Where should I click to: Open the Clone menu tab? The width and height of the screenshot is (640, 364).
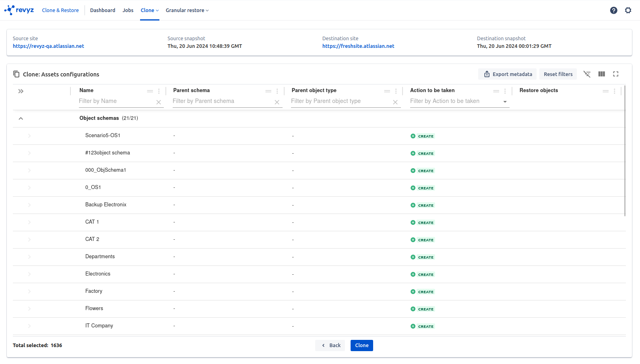point(150,10)
